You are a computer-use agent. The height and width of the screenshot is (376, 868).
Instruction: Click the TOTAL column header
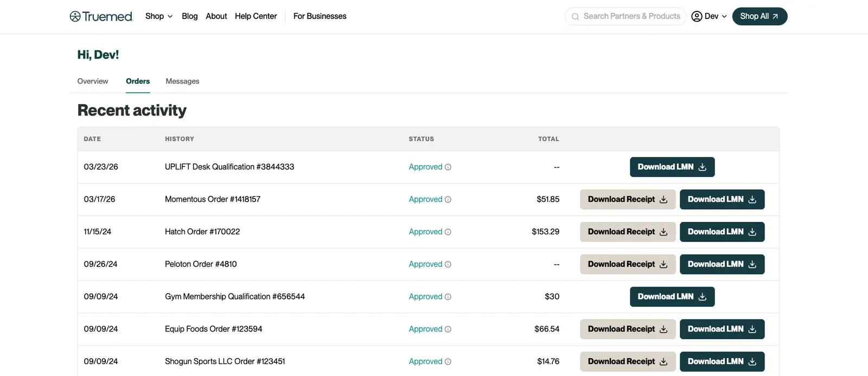pos(548,139)
